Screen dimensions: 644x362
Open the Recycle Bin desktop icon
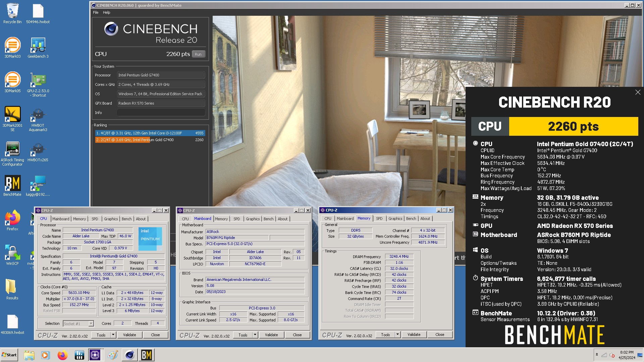12,13
